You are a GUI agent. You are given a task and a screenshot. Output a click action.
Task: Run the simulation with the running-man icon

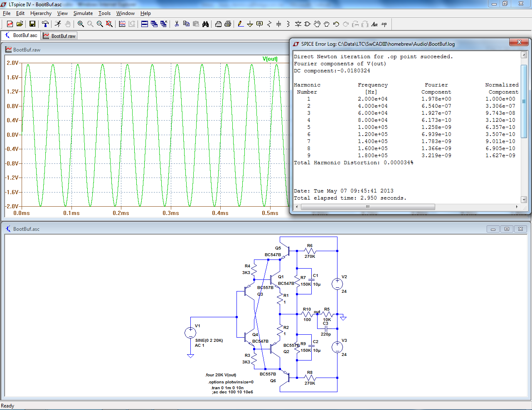pos(58,24)
